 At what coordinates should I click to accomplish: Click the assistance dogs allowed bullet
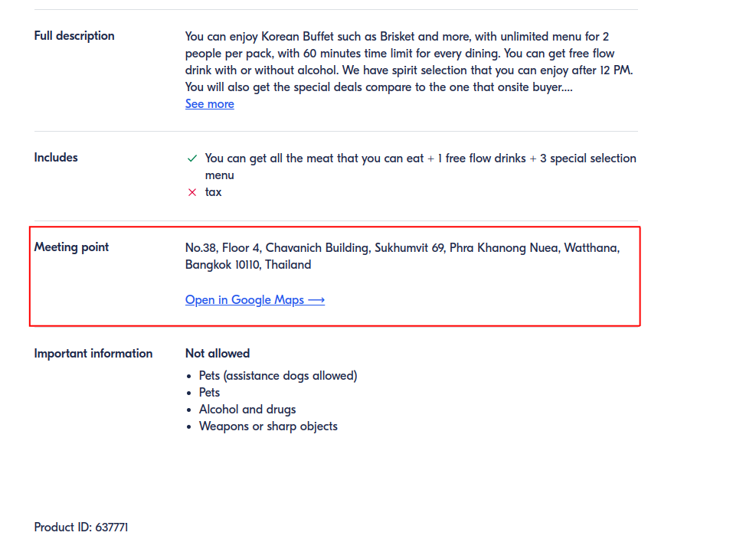278,376
